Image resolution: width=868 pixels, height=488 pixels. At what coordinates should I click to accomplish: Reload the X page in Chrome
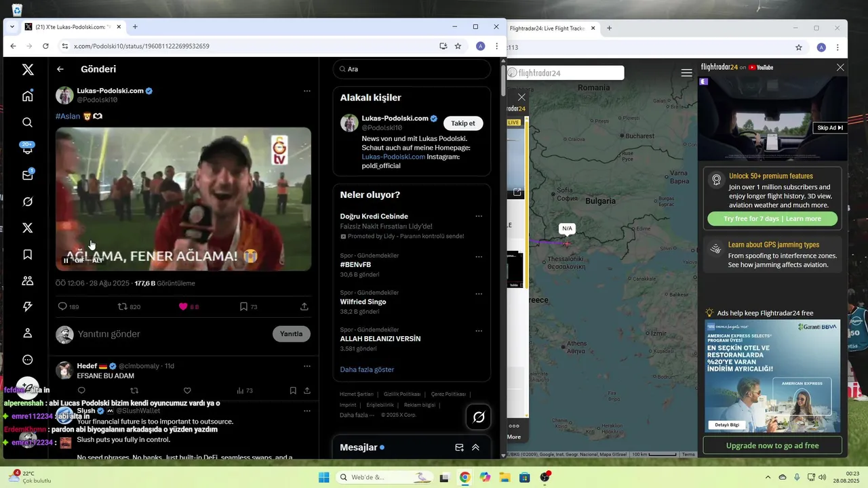[45, 46]
